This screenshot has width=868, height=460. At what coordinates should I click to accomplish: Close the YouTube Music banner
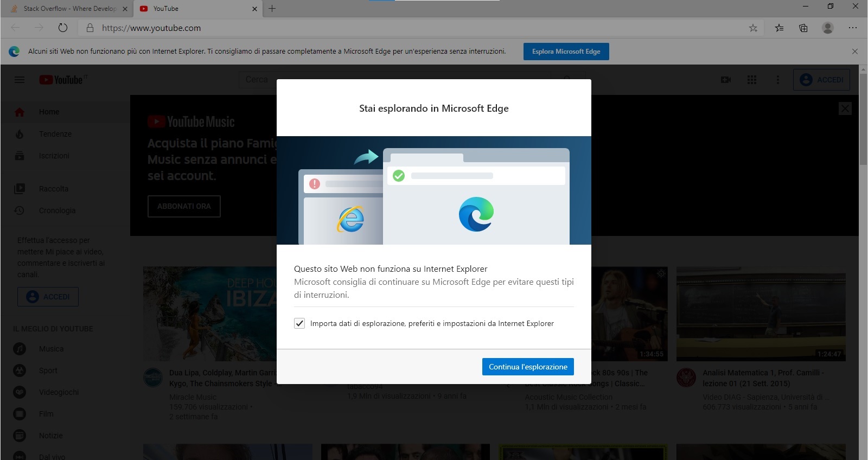pyautogui.click(x=845, y=108)
